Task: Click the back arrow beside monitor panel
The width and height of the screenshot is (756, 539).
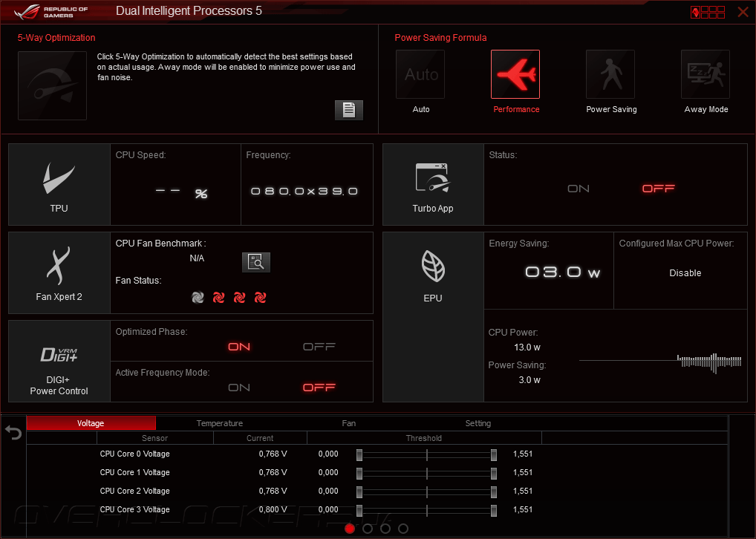Action: pyautogui.click(x=13, y=432)
